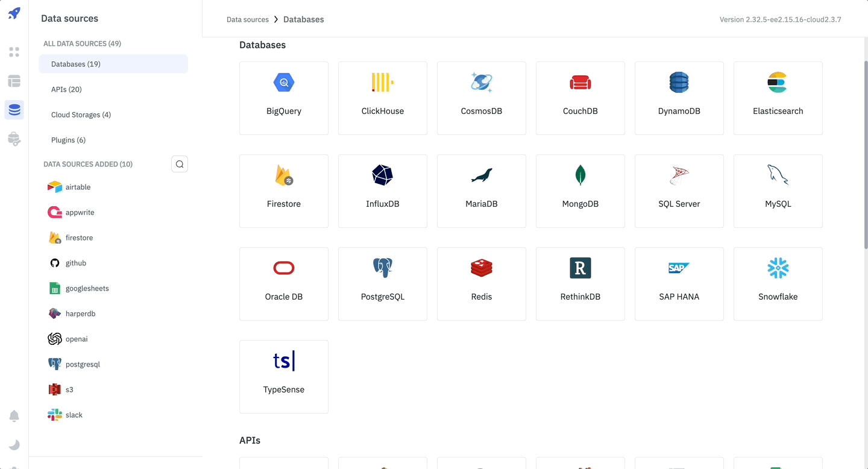Image resolution: width=868 pixels, height=469 pixels.
Task: Click the vertical page scrollbar
Action: [866, 151]
